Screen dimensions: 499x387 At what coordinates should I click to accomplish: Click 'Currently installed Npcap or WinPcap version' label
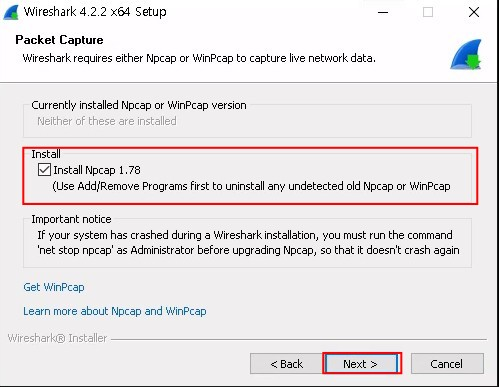tap(139, 105)
